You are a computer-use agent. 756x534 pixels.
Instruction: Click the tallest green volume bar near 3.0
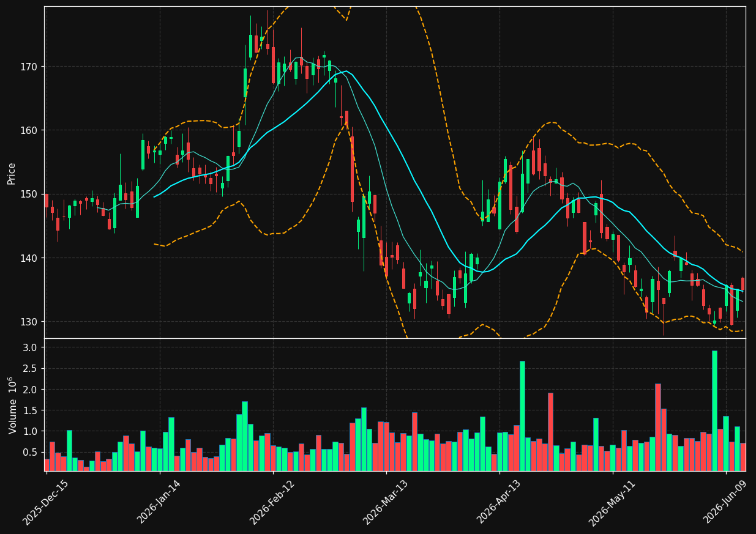[714, 410]
